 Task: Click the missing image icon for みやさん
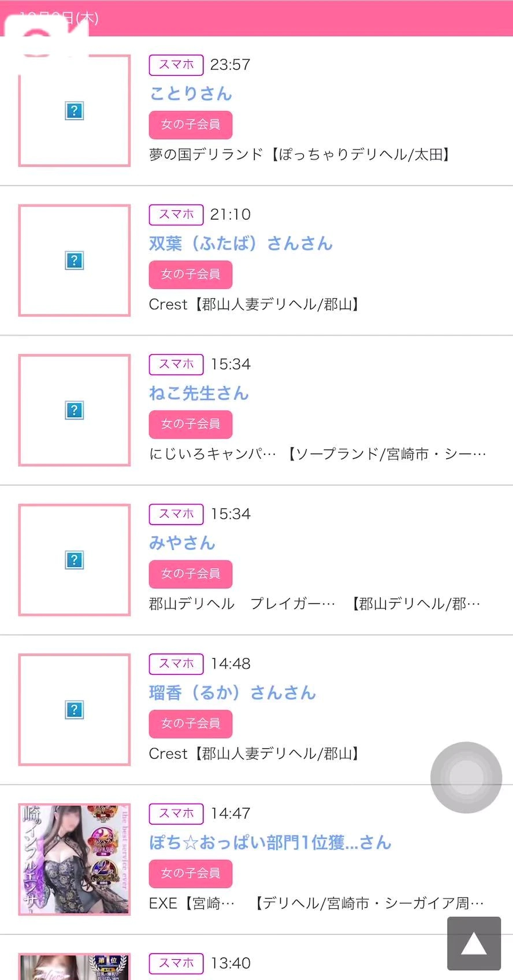point(75,560)
